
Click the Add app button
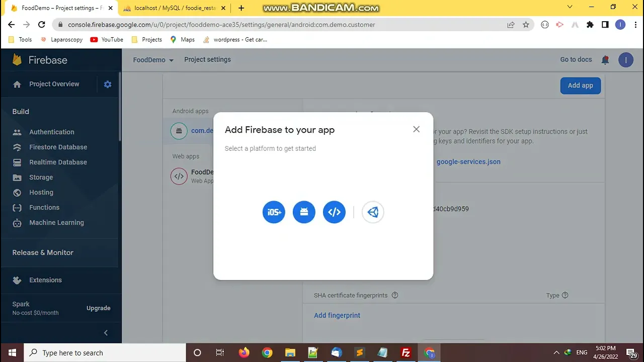click(x=580, y=85)
